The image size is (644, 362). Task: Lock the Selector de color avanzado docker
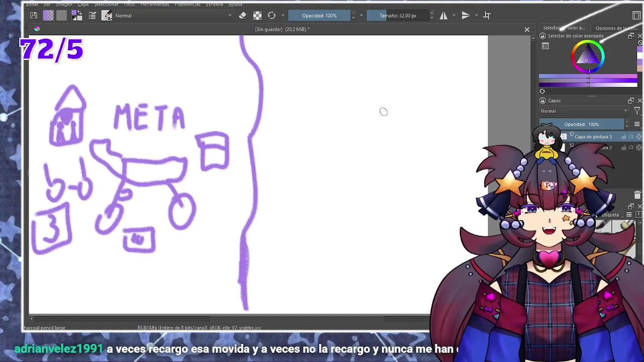pyautogui.click(x=542, y=36)
